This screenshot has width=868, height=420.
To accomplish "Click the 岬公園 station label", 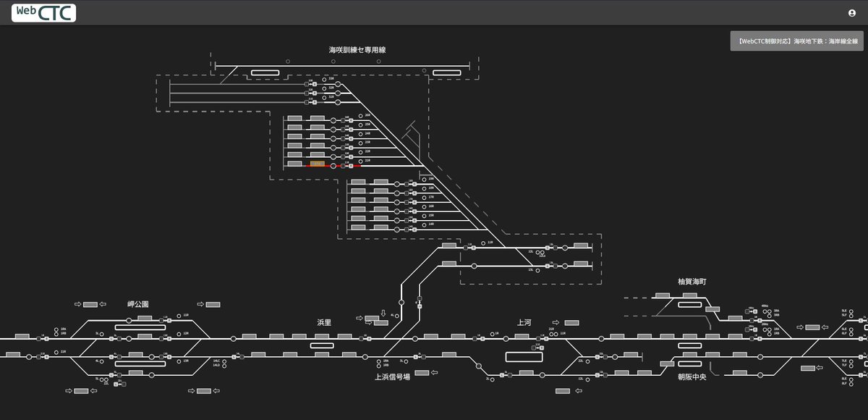I will pos(138,304).
